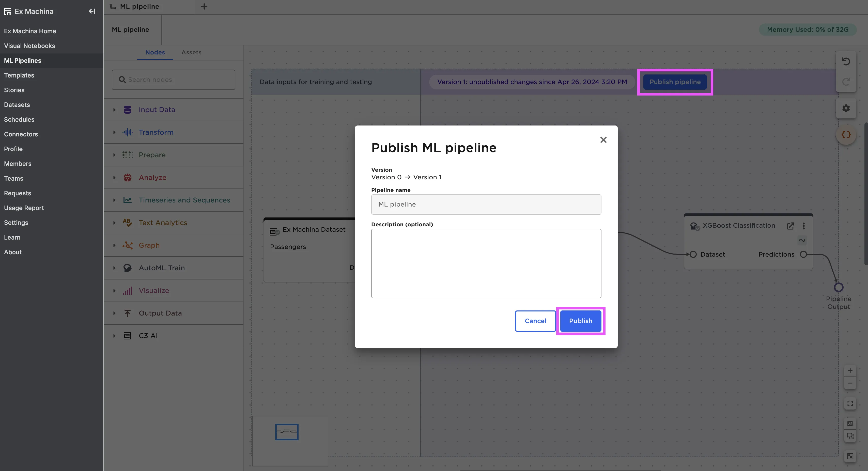
Task: Switch to the Assets tab
Action: click(191, 52)
